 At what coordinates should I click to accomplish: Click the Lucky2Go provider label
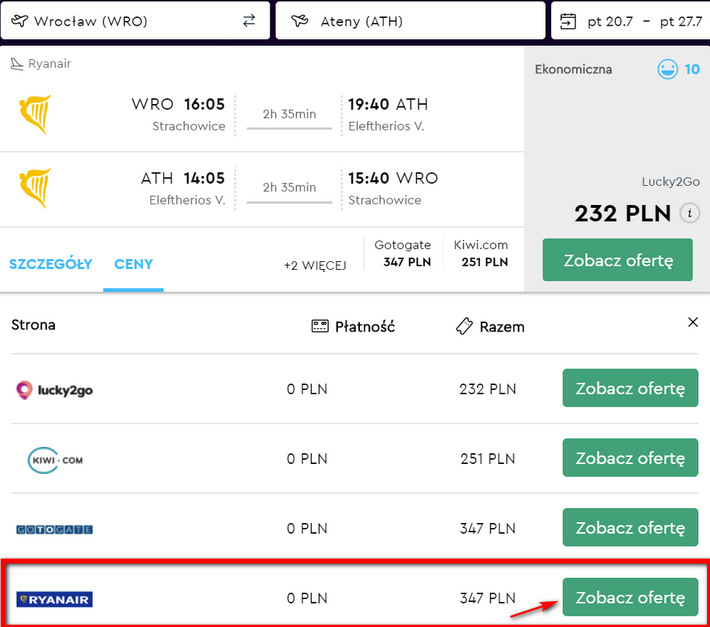[671, 182]
